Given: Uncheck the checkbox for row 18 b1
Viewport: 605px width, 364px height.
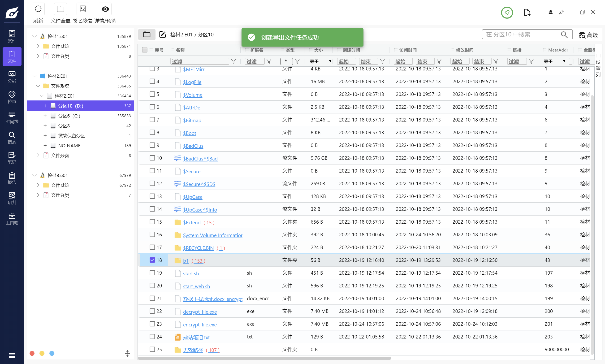Looking at the screenshot, I should 152,260.
